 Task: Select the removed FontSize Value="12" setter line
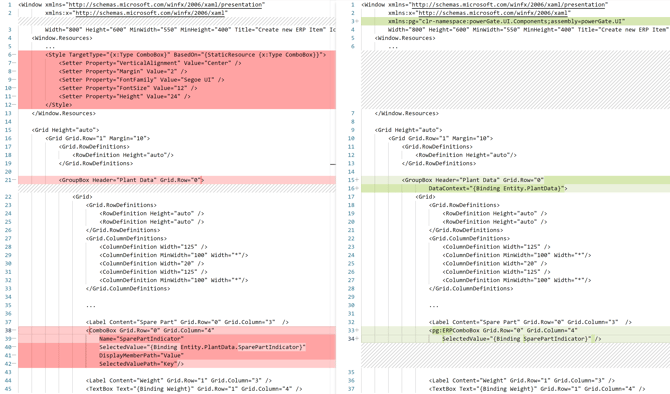click(x=177, y=88)
